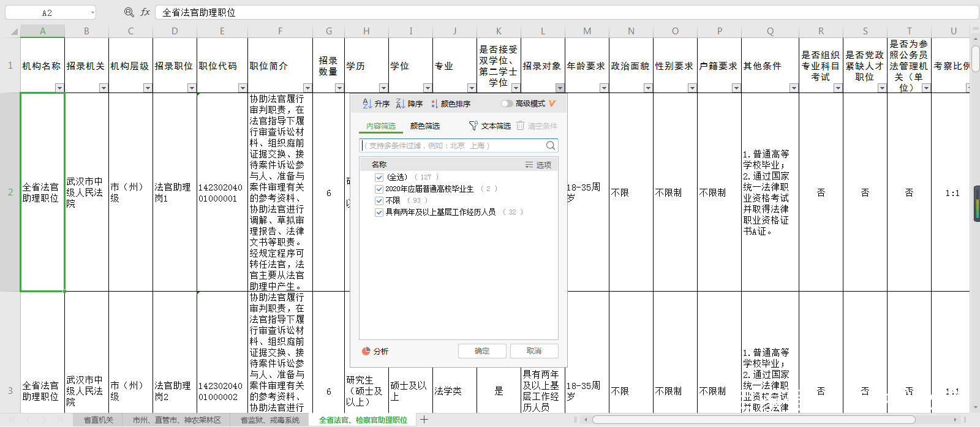Image resolution: width=980 pixels, height=427 pixels.
Task: Open 机构名称 column filter dropdown
Action: [59, 88]
